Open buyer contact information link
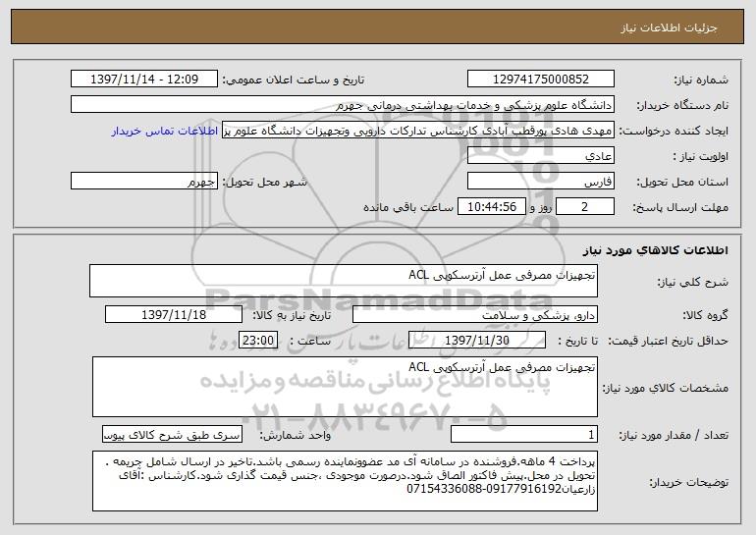 (165, 132)
